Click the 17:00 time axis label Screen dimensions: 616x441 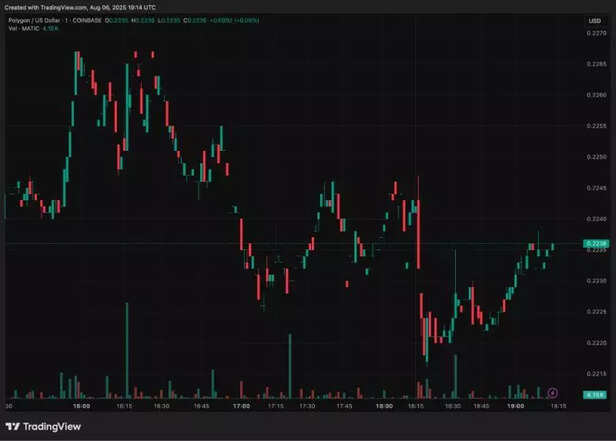click(x=240, y=406)
